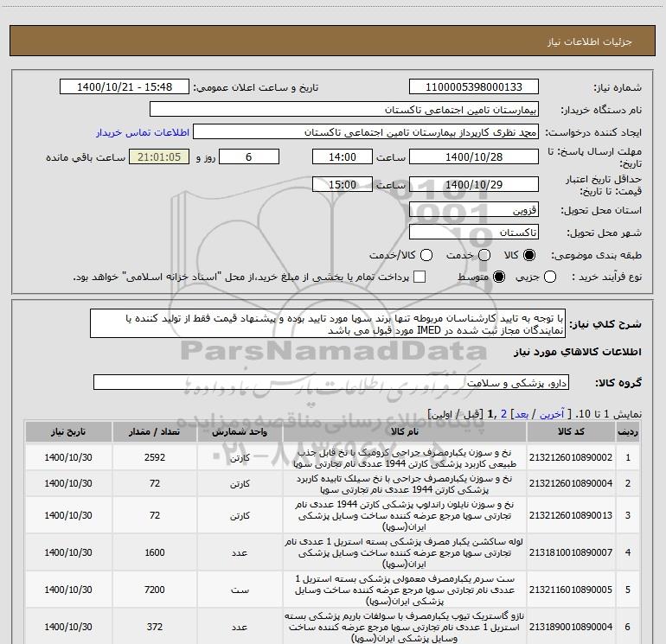Click product code 2131810010890007
666x644 pixels.
(571, 552)
